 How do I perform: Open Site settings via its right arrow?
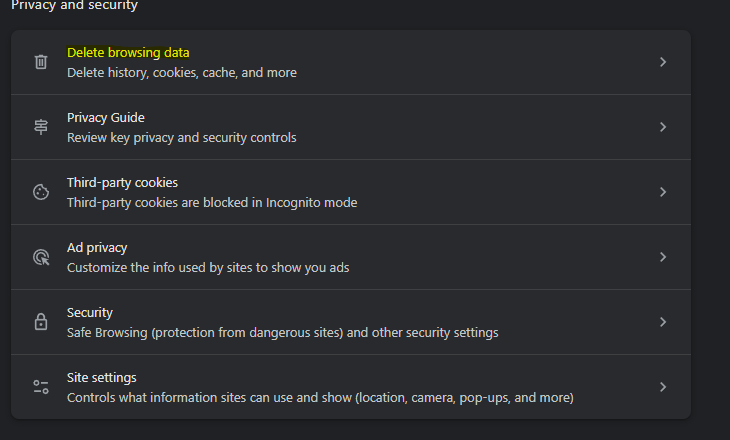[x=662, y=387]
